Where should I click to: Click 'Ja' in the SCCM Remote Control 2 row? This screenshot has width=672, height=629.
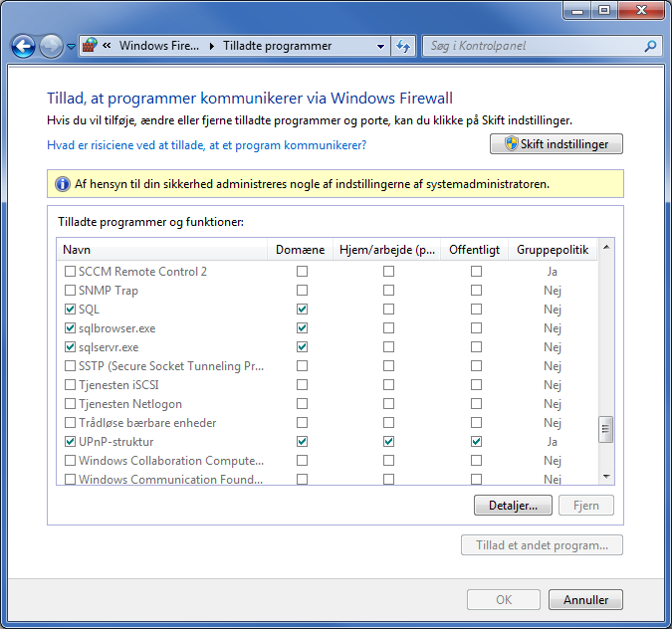pyautogui.click(x=552, y=272)
